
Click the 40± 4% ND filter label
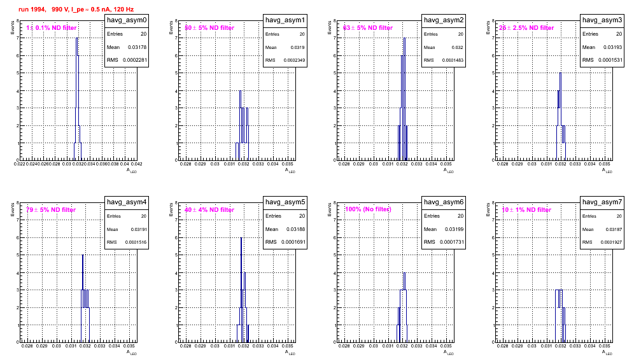point(209,210)
